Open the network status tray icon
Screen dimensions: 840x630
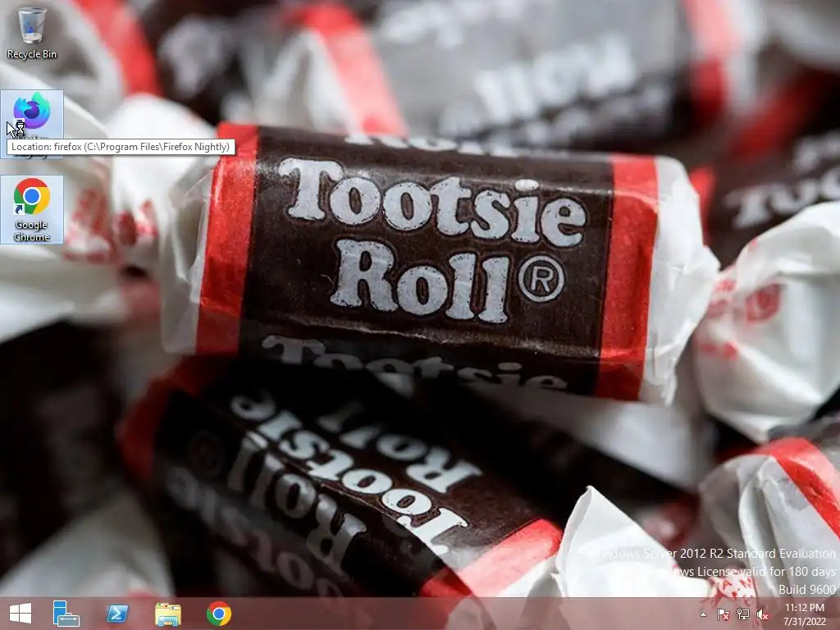tap(743, 614)
